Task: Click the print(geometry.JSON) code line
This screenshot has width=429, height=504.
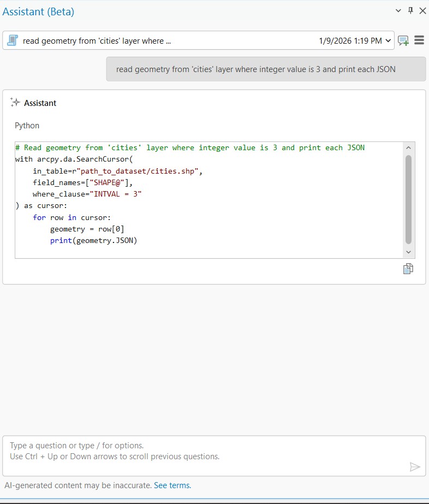Action: (x=93, y=240)
